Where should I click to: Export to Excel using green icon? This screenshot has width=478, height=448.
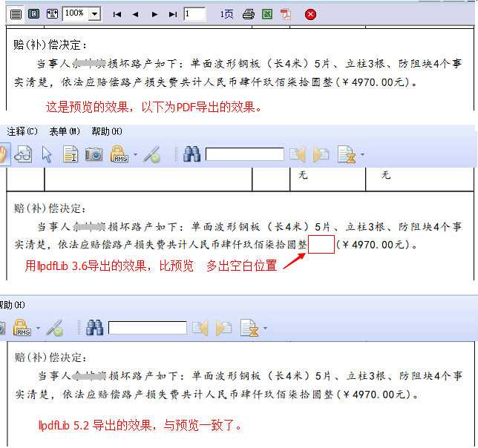coord(267,14)
